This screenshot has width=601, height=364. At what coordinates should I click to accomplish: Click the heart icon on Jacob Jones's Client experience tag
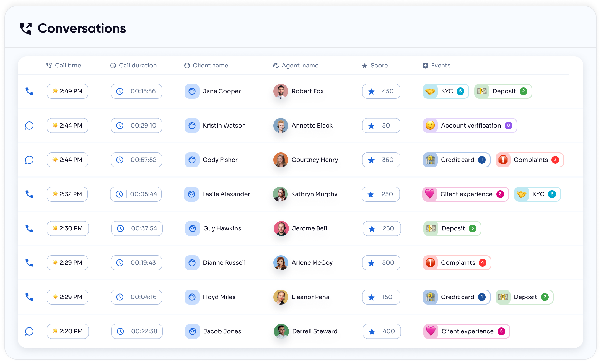tap(431, 331)
